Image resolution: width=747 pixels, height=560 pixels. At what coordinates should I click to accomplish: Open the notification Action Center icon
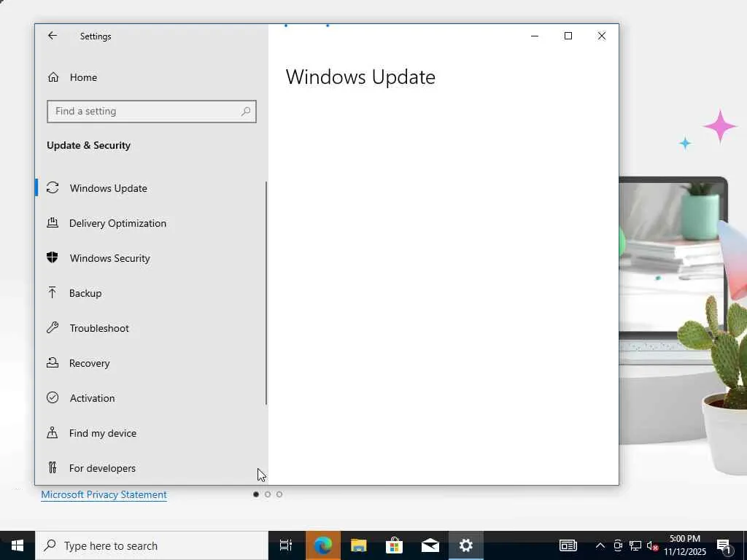point(724,546)
